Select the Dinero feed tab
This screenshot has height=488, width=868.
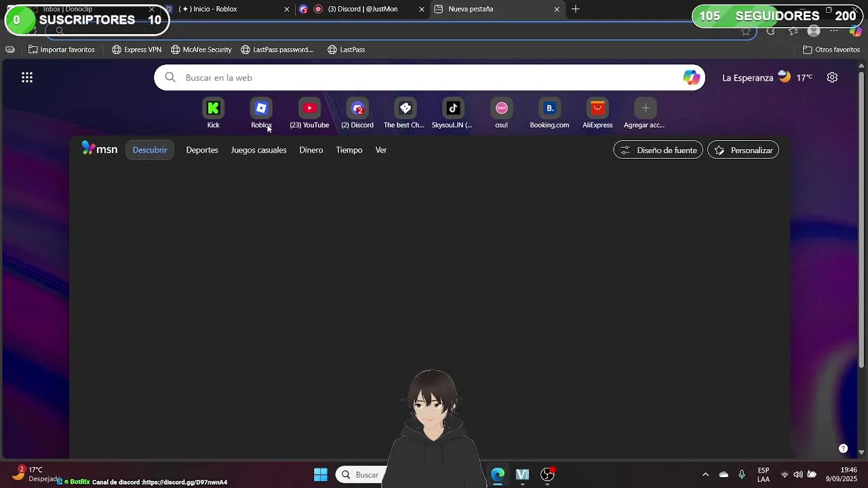[311, 150]
